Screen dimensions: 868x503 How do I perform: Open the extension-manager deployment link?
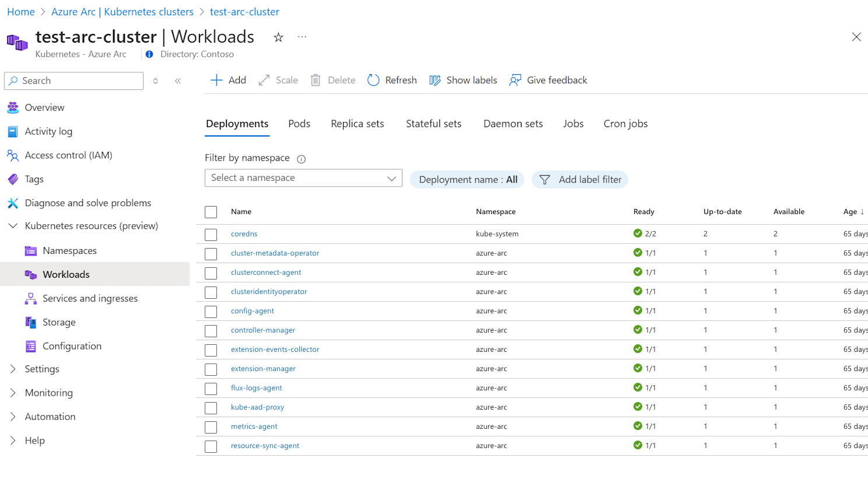pyautogui.click(x=263, y=368)
